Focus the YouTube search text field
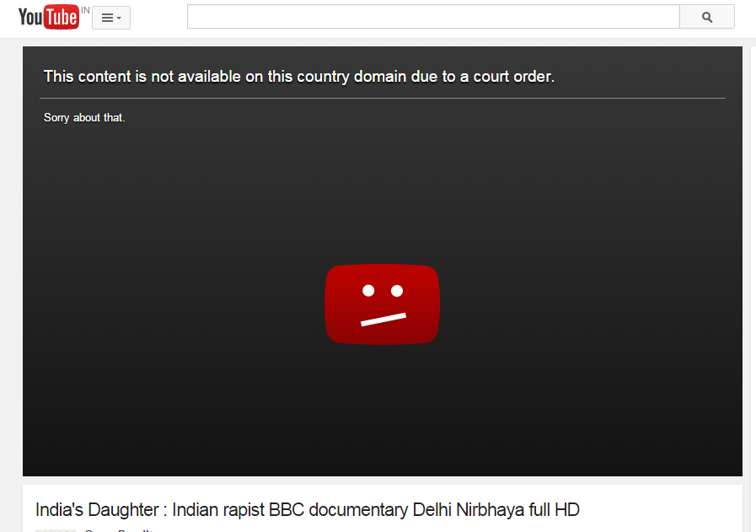 [x=433, y=17]
